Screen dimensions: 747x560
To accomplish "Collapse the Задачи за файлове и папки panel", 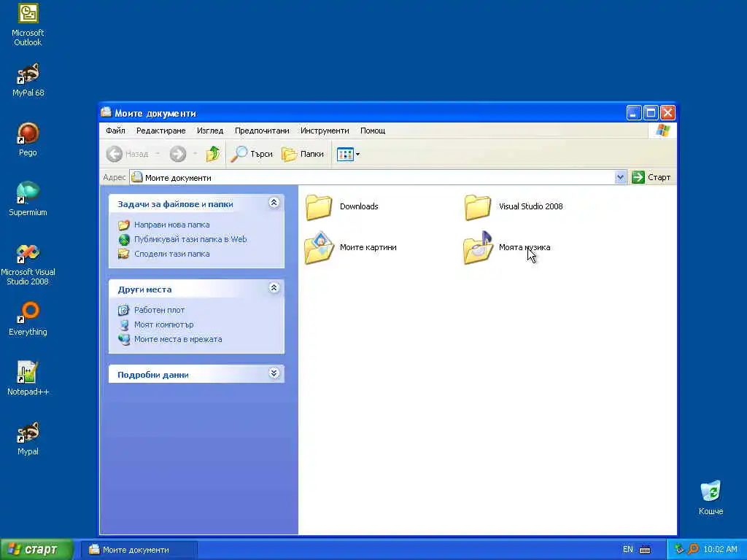I will pyautogui.click(x=274, y=203).
